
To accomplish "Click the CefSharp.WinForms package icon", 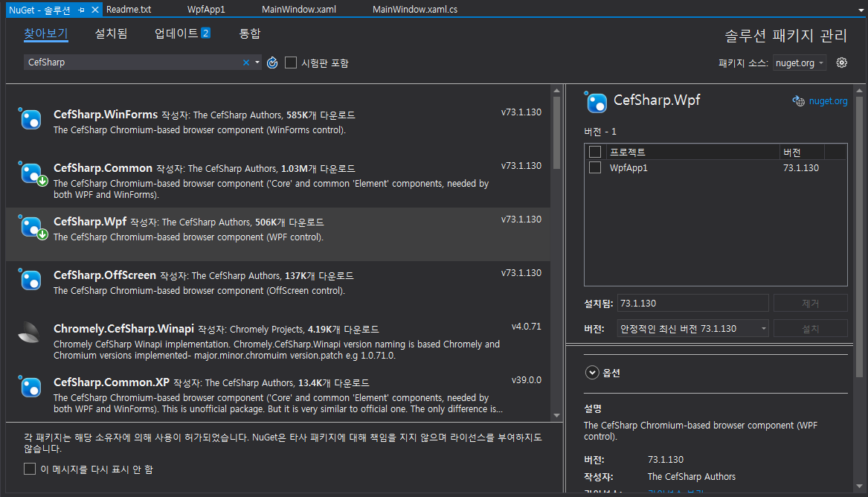I will [30, 119].
